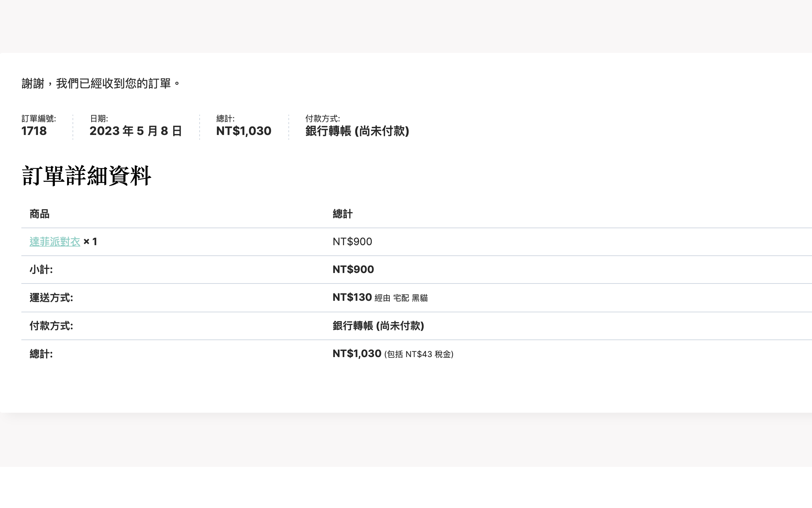This screenshot has width=812, height=508.
Task: Click the NT$1,030 total in the order summary
Action: (x=244, y=131)
